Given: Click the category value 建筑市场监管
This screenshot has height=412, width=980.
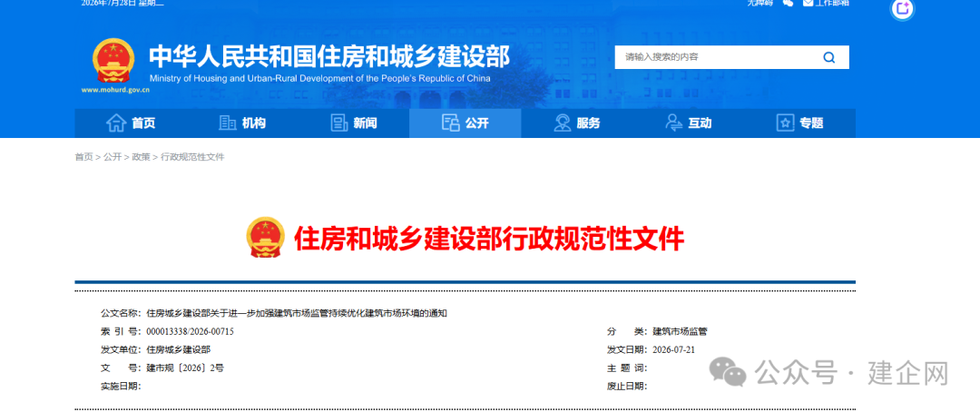Looking at the screenshot, I should [x=680, y=331].
